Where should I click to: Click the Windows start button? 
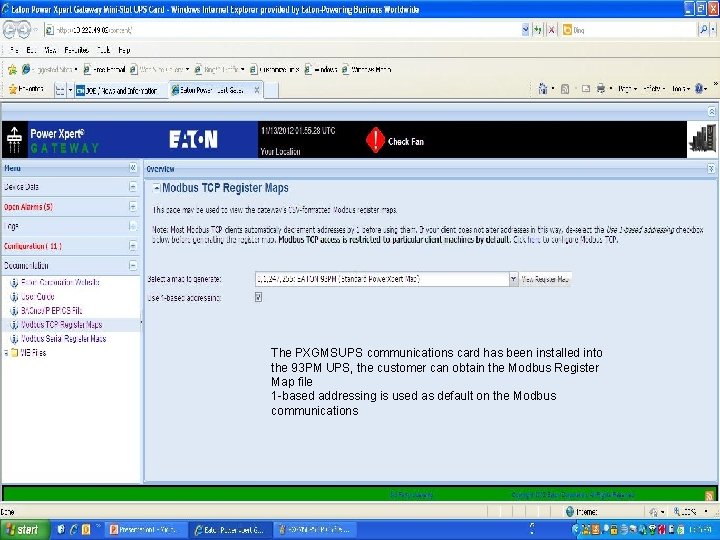tap(24, 530)
